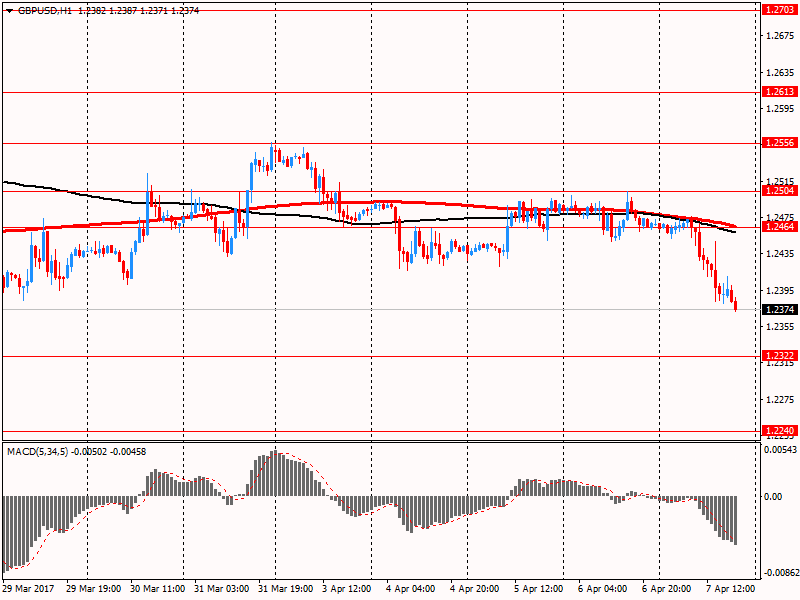
Task: Click the MACD zero level label 0.00
Action: pyautogui.click(x=774, y=496)
